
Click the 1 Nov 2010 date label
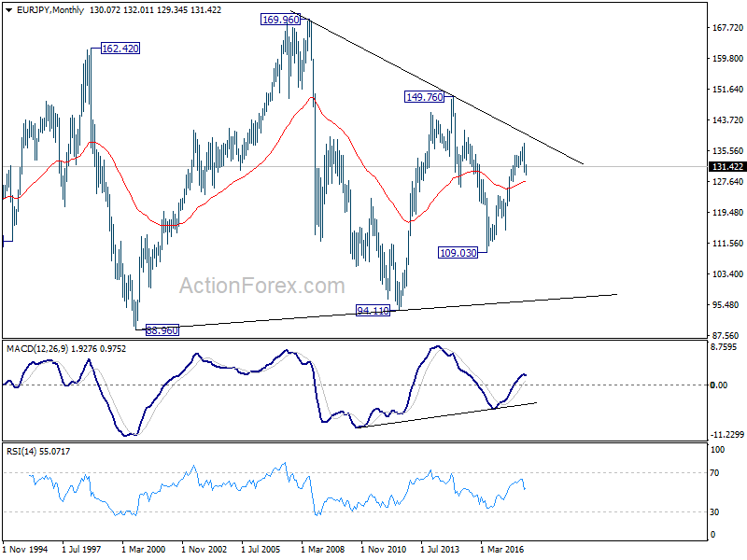coord(383,549)
